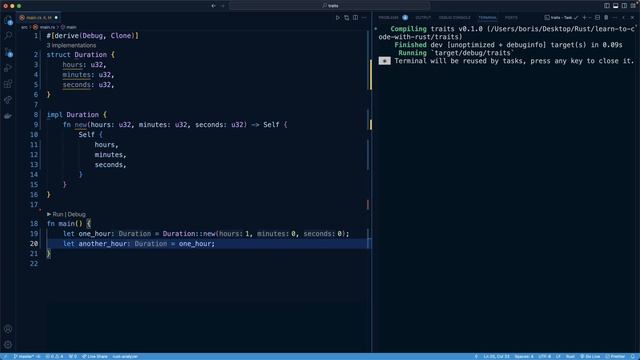
Task: Click the main function breadcrumb
Action: tap(69, 27)
